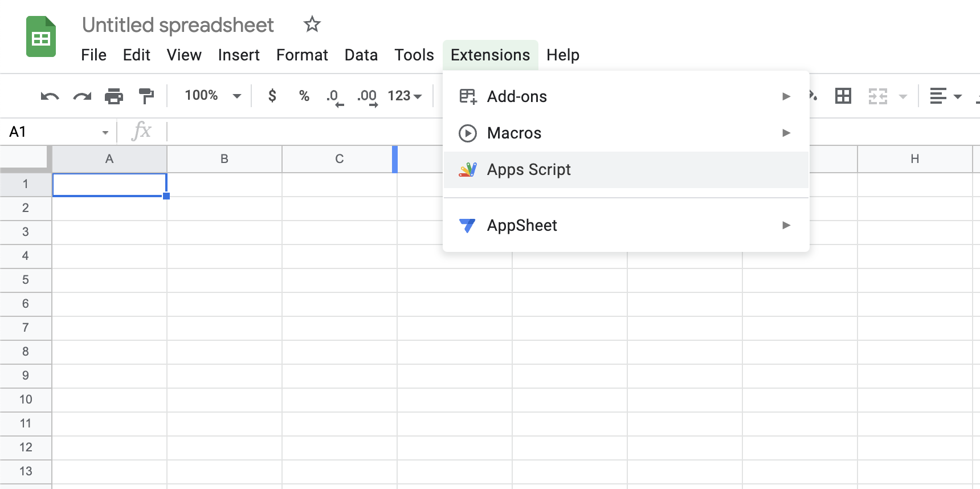This screenshot has width=980, height=489.
Task: Open the Help menu
Action: pyautogui.click(x=562, y=55)
